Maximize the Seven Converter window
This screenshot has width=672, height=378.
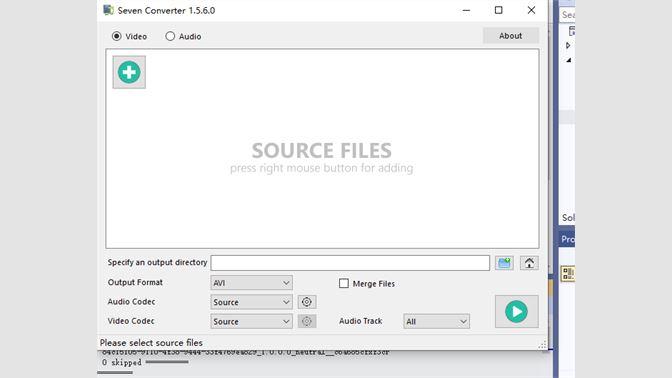pyautogui.click(x=498, y=10)
